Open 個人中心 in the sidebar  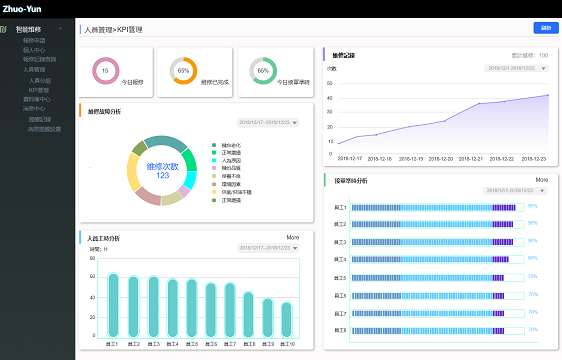[34, 50]
